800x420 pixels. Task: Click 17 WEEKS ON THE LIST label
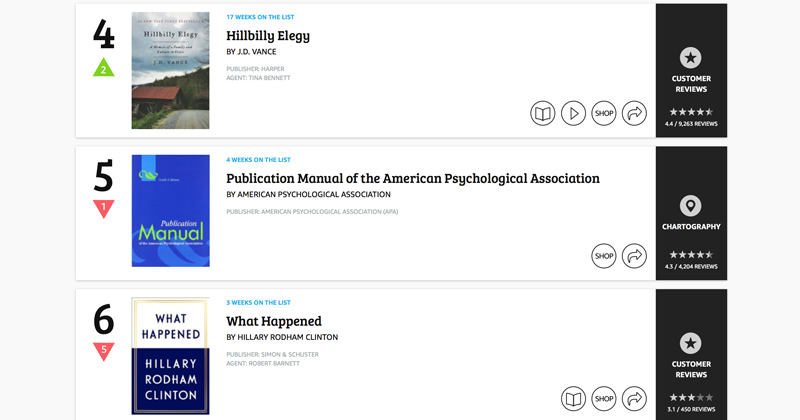pos(260,17)
